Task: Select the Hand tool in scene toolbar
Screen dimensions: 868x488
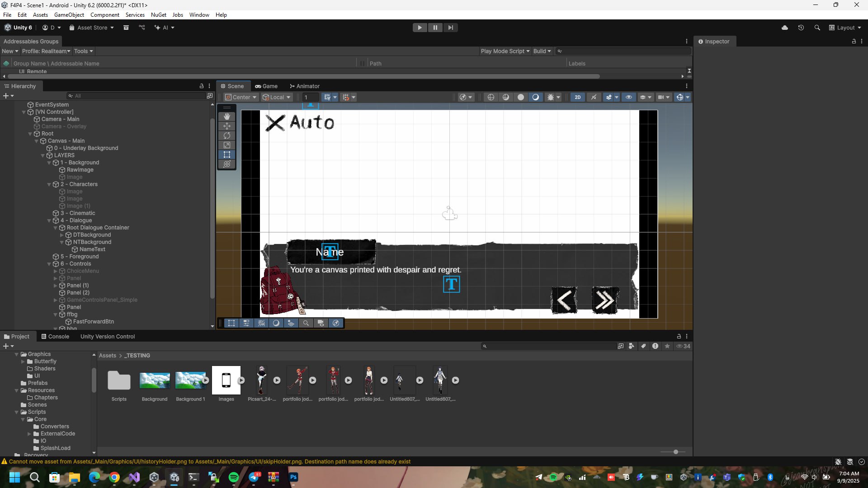Action: coord(227,117)
